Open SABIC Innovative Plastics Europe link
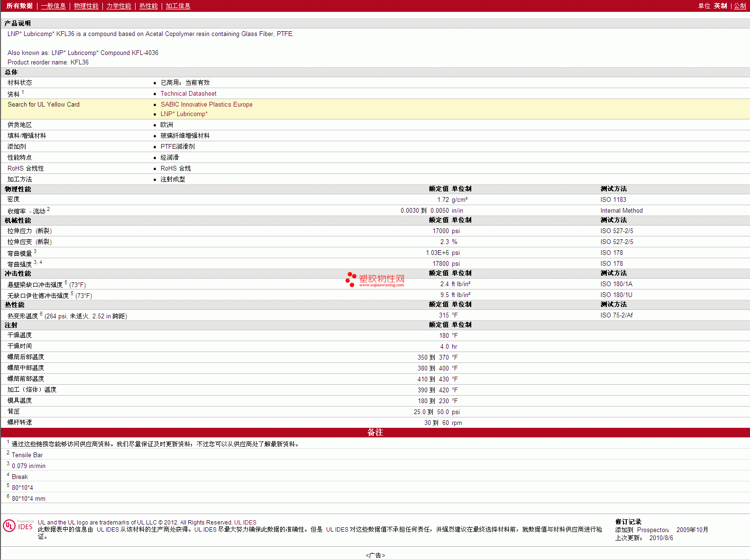 coord(207,105)
